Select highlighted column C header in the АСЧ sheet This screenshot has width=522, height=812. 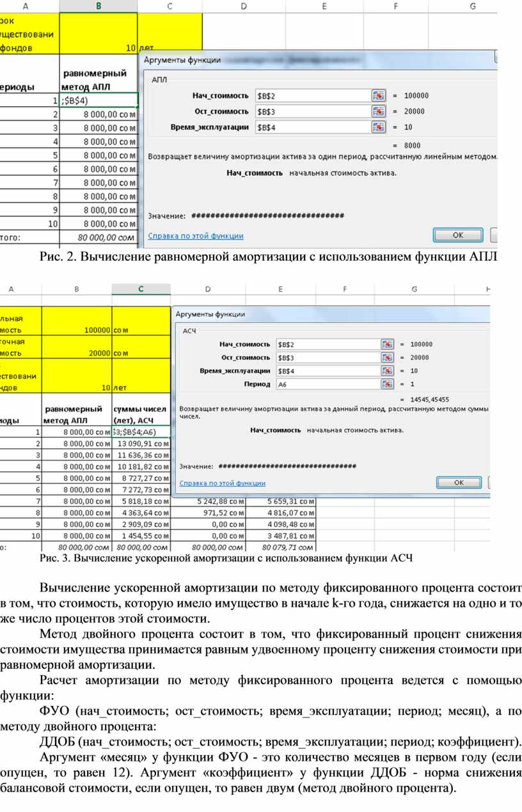pos(141,289)
